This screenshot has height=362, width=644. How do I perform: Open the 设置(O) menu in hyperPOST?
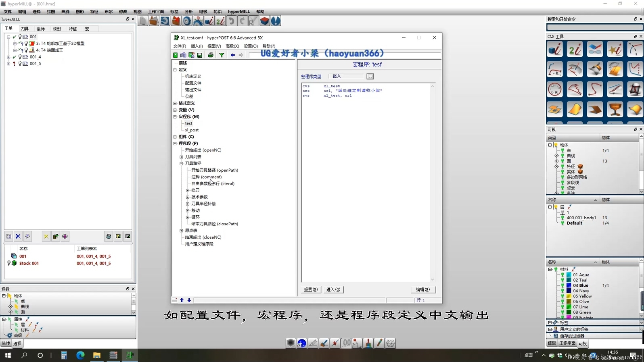[251, 46]
